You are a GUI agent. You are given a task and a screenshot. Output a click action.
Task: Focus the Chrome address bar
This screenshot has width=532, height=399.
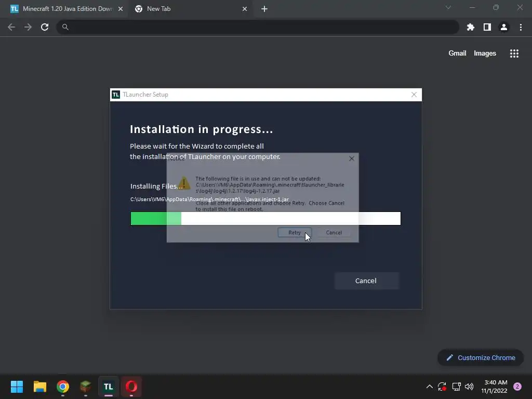pos(258,27)
